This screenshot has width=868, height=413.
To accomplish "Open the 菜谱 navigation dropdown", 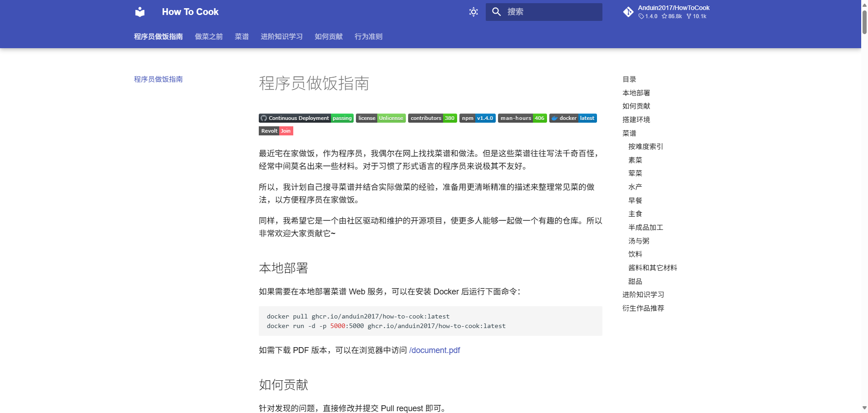I will coord(241,37).
